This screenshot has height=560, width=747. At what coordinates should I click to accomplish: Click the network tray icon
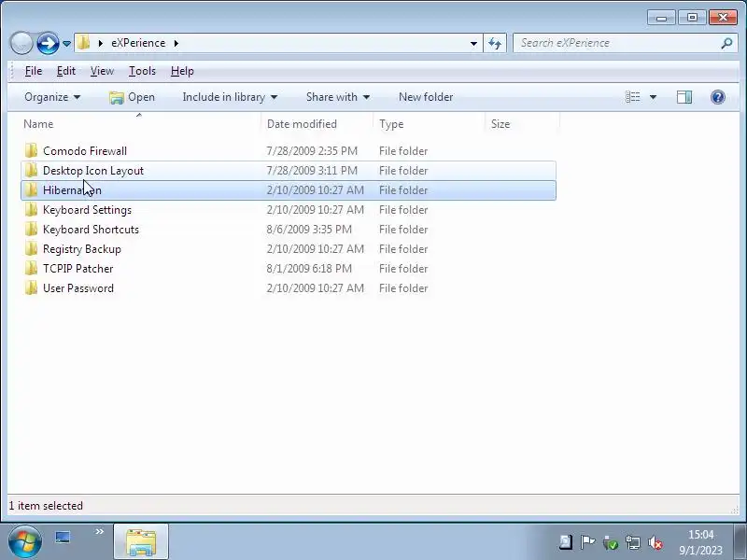(x=633, y=542)
